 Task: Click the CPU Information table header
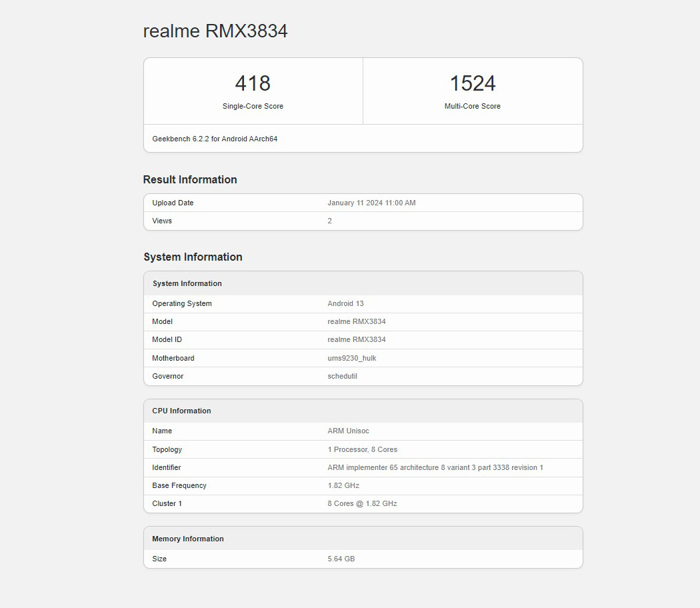[181, 411]
